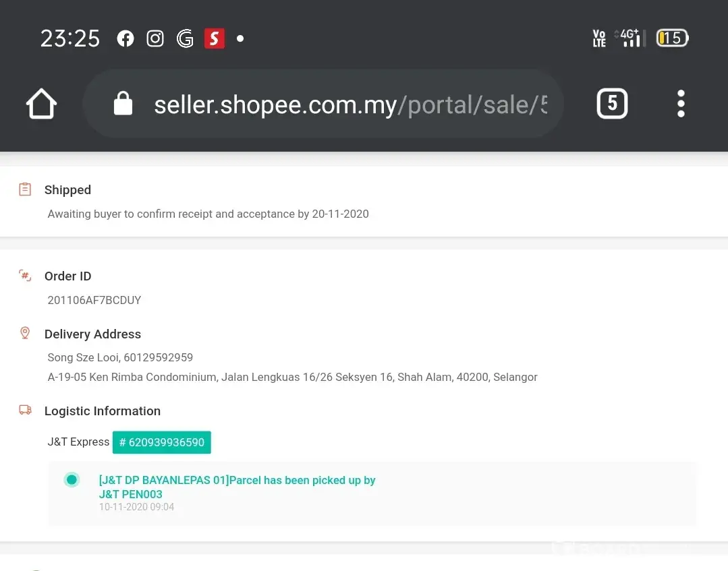The width and height of the screenshot is (728, 571).
Task: Tap the red Shopee notification icon
Action: pos(214,38)
